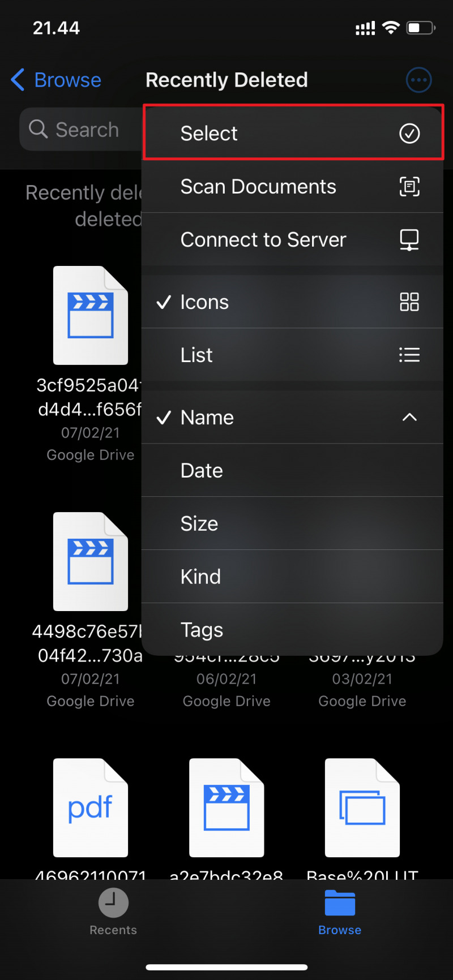Screen dimensions: 453x980
Task: Open the Base%20LUT file thumbnail
Action: 362,807
